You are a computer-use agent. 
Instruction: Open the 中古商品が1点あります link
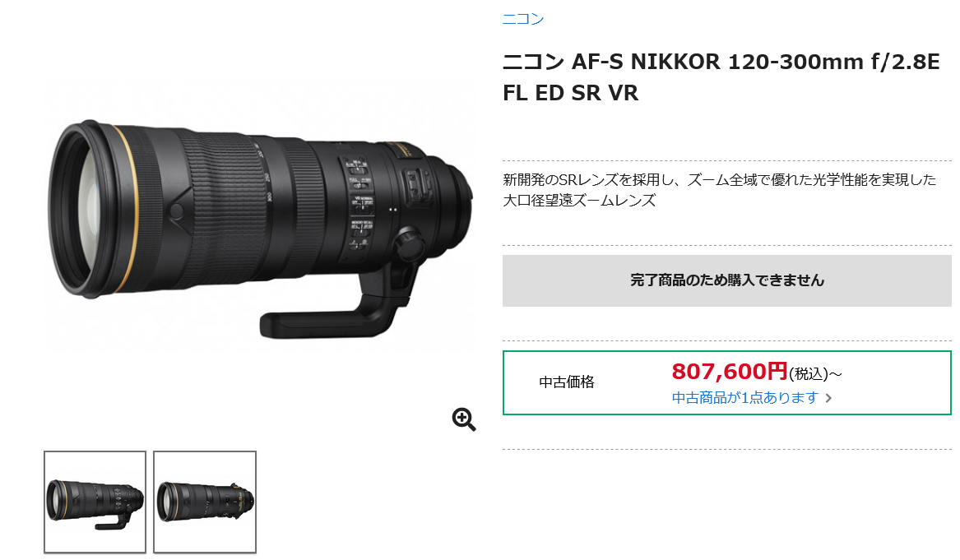[x=745, y=398]
